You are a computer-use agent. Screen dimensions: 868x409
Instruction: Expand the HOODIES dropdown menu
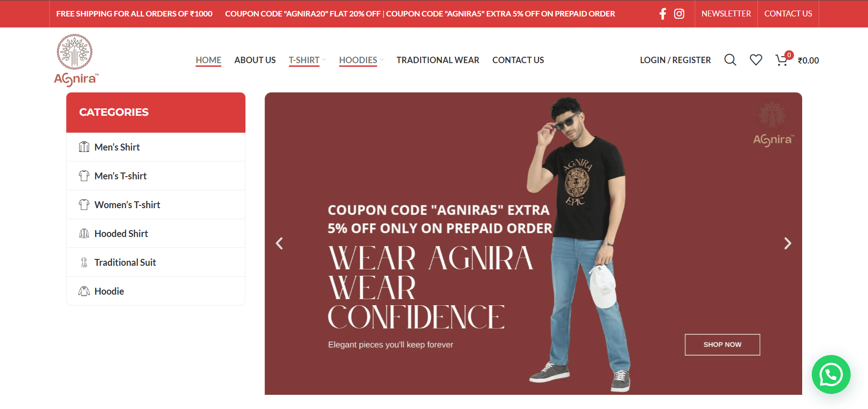click(x=361, y=60)
